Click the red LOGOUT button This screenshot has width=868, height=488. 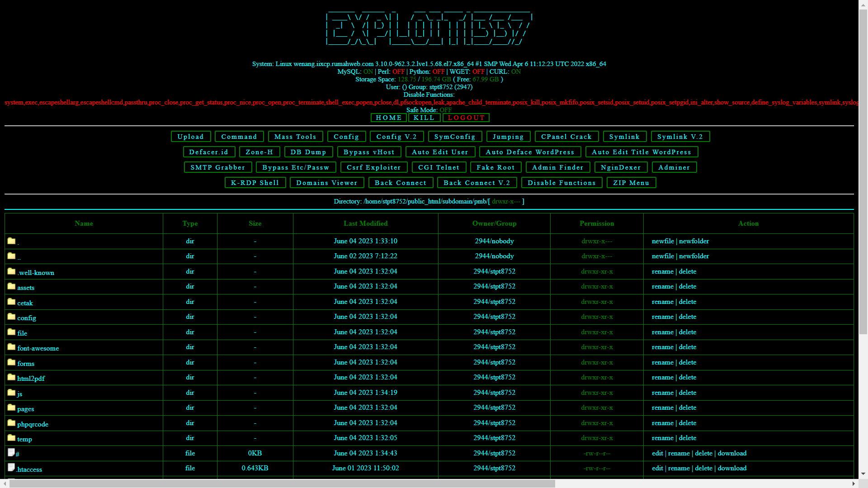(466, 118)
